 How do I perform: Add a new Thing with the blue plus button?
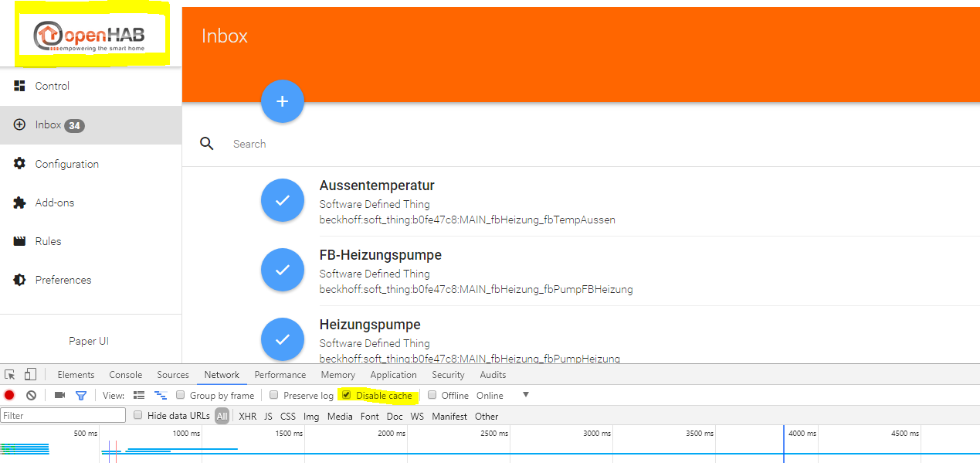click(283, 100)
